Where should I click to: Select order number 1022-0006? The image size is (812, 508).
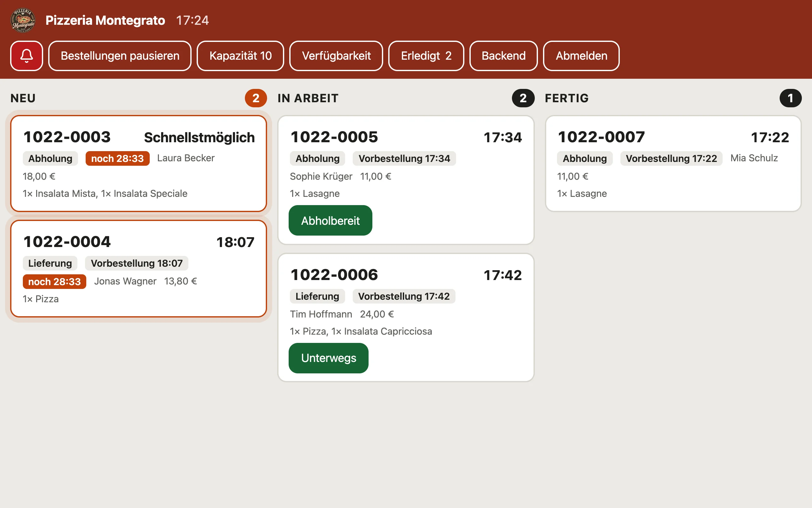334,275
